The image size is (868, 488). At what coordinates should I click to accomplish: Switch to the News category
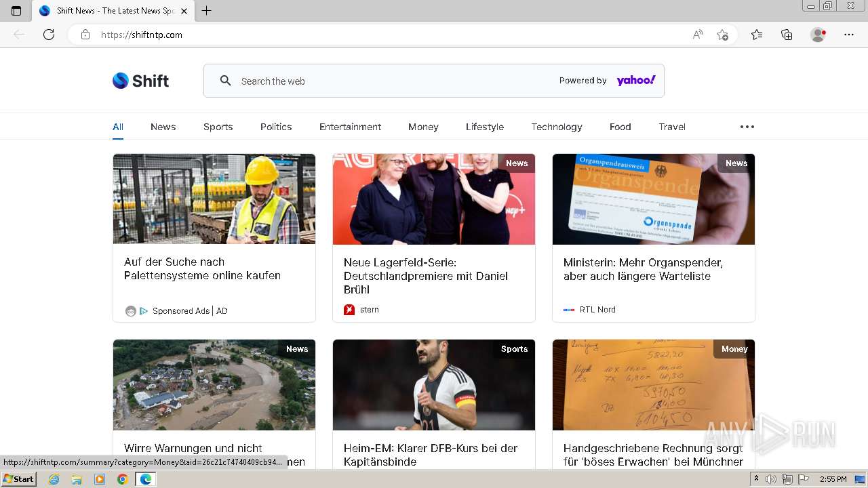coord(163,127)
